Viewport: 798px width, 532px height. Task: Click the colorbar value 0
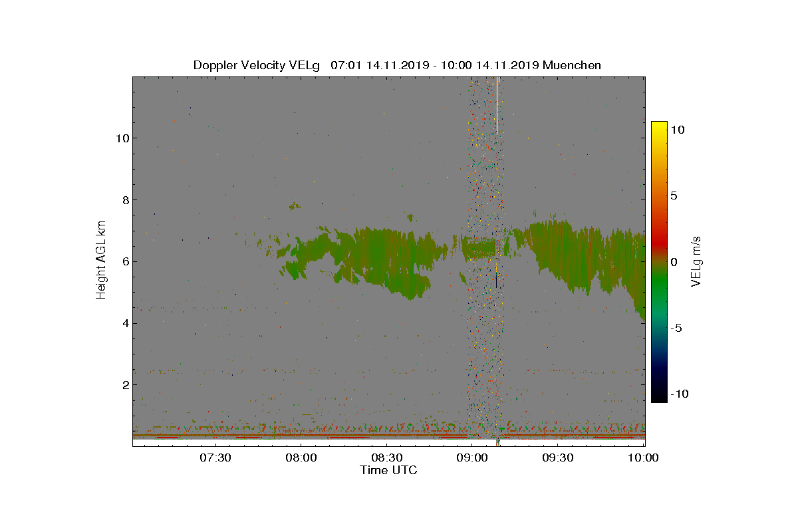tap(674, 261)
